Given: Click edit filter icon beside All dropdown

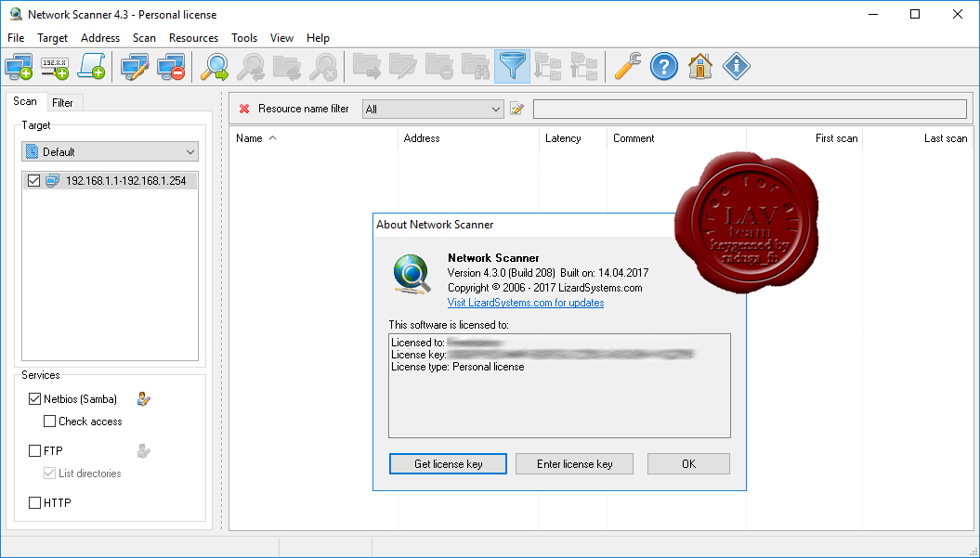Looking at the screenshot, I should pyautogui.click(x=516, y=109).
